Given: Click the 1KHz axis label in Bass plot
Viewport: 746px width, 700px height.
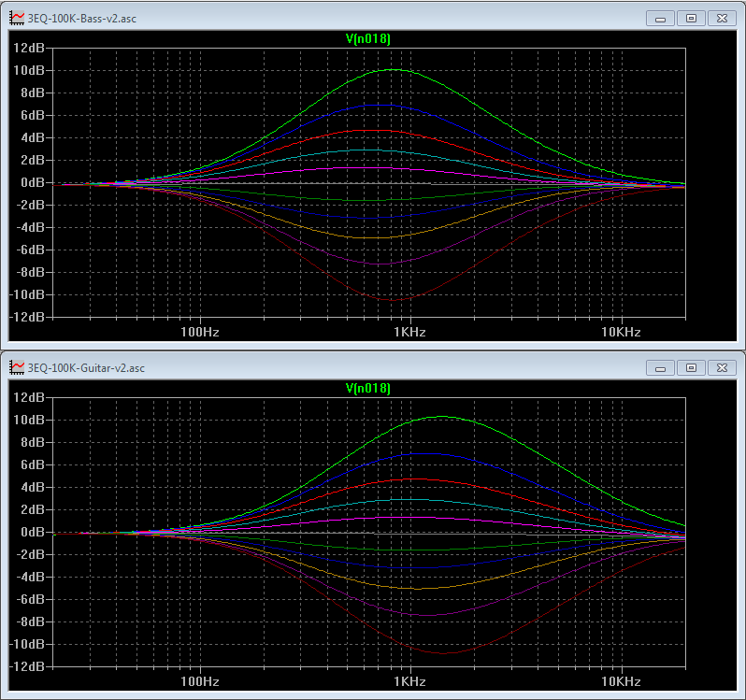Looking at the screenshot, I should pos(409,332).
